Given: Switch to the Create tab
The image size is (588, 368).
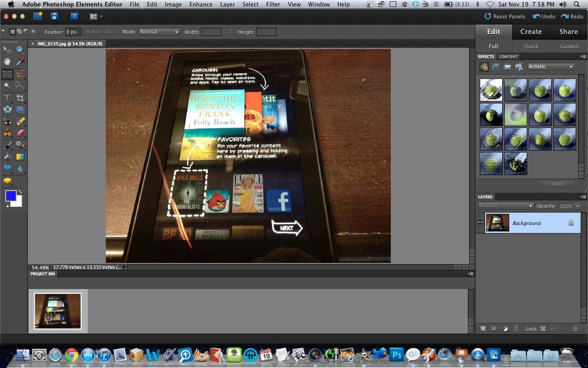Looking at the screenshot, I should [x=531, y=31].
